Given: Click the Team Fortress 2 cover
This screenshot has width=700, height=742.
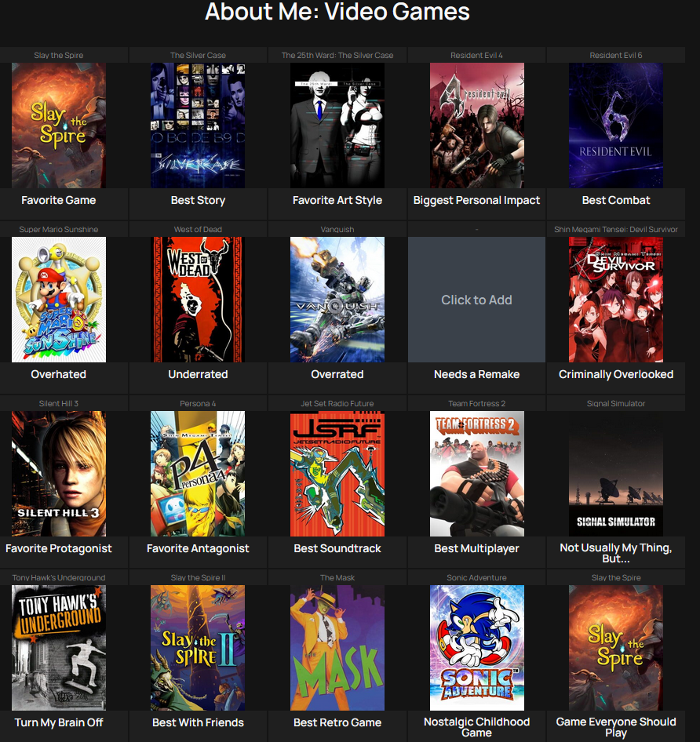Looking at the screenshot, I should point(477,474).
